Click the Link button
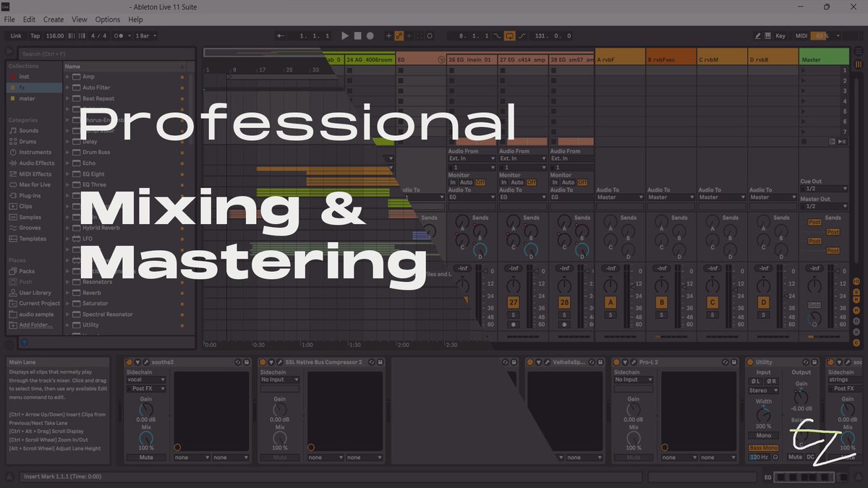Screen dimensions: 868x488 16,35
